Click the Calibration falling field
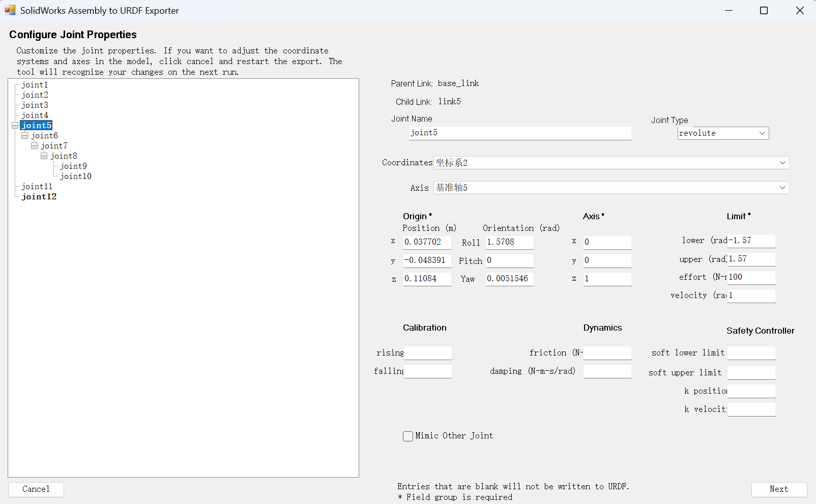Screen dimensions: 816x504 (x=427, y=371)
